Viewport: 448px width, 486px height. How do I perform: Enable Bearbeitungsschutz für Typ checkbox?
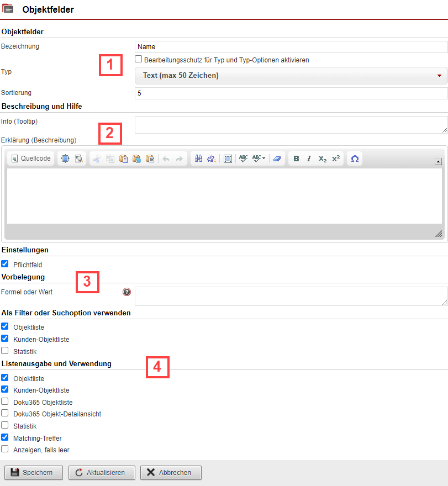tap(139, 59)
